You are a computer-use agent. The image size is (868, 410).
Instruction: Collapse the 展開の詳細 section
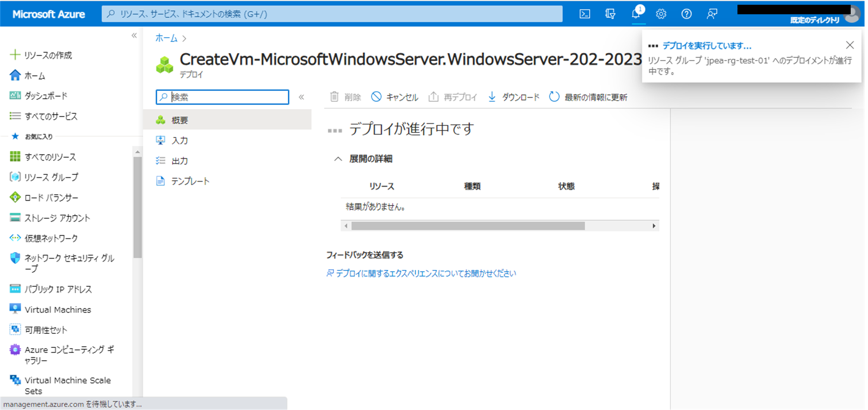[338, 159]
